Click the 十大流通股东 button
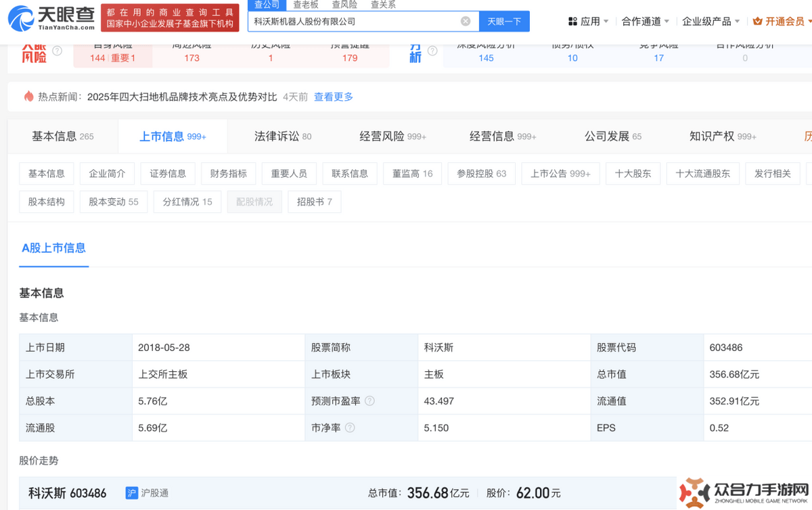 click(703, 174)
